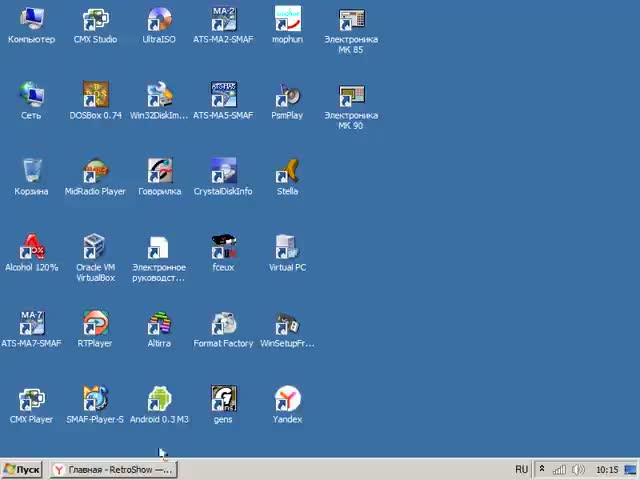This screenshot has width=640, height=480.
Task: Select the CrystalDiskInfo desktop icon
Action: (223, 172)
